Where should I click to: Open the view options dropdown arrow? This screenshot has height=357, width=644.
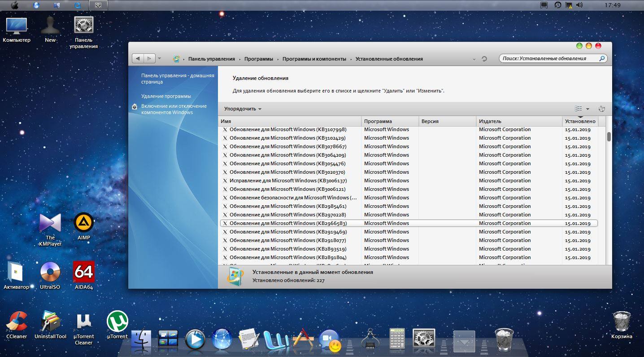(587, 109)
